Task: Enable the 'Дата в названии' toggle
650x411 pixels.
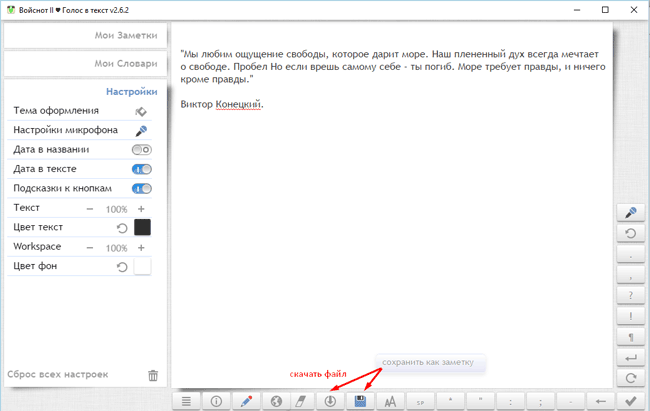Action: click(x=142, y=150)
